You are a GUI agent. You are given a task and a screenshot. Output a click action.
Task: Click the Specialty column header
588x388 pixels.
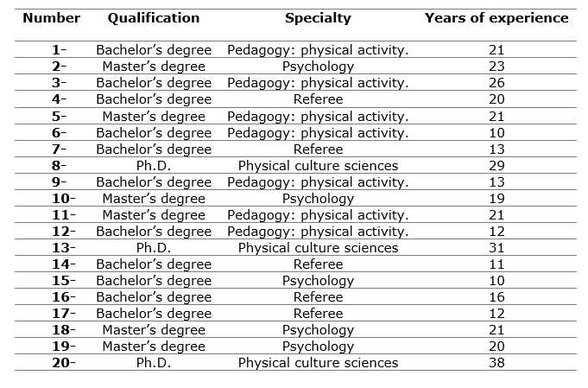318,18
